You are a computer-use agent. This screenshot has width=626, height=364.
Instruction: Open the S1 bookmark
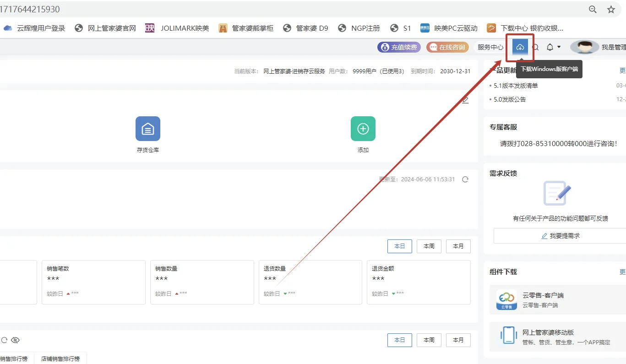coord(400,28)
